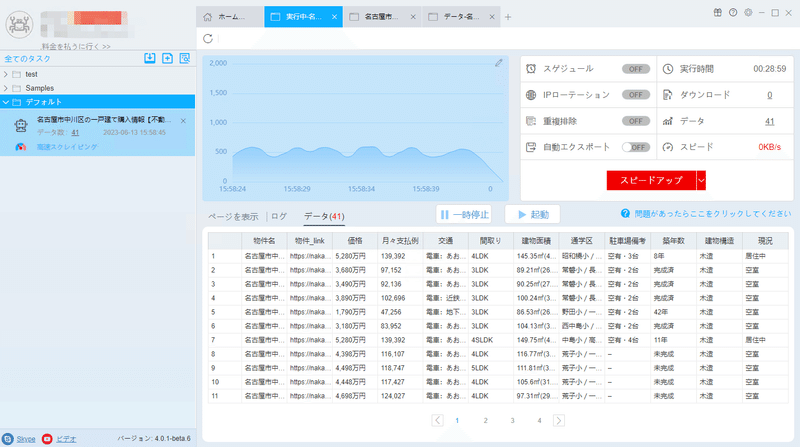800x447 pixels.
Task: Click the search tasks icon in sidebar
Action: point(185,58)
